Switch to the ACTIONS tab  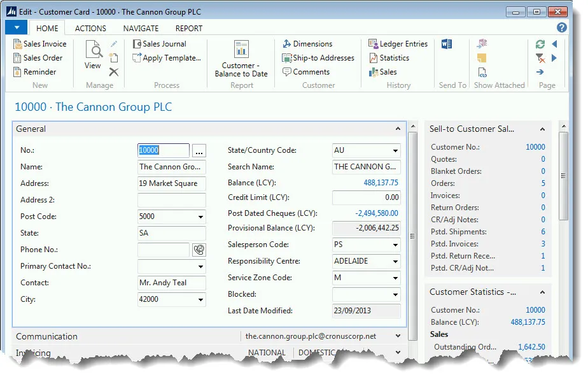click(90, 28)
